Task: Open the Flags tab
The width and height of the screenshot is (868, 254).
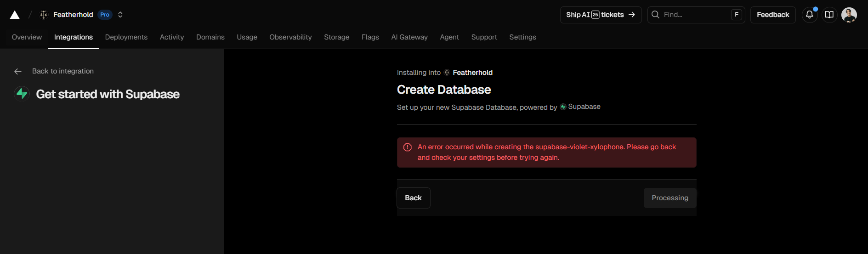Action: pos(370,37)
